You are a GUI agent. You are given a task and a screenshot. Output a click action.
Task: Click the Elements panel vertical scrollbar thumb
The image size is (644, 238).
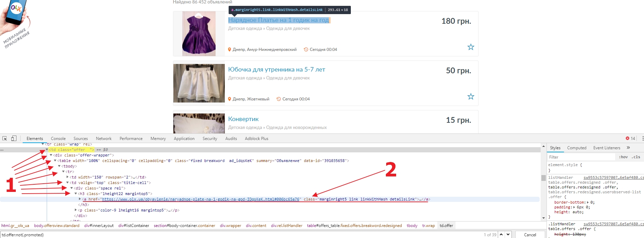point(543,178)
